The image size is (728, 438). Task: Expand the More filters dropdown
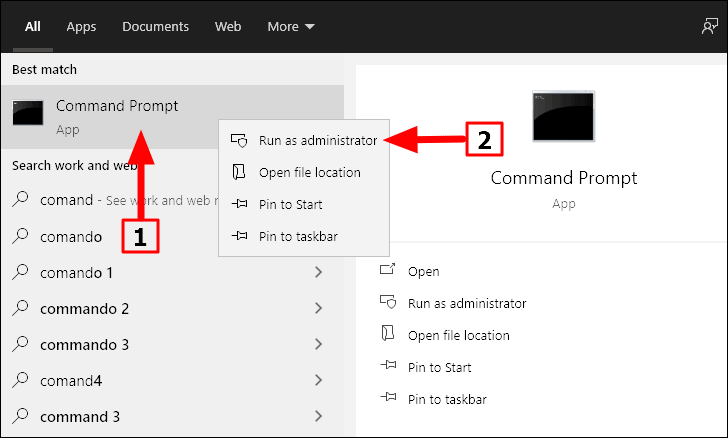coord(291,26)
